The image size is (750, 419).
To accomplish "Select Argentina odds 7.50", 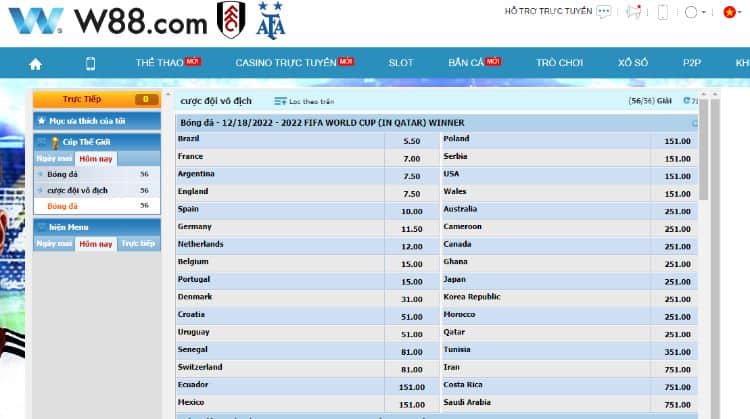I will click(411, 176).
